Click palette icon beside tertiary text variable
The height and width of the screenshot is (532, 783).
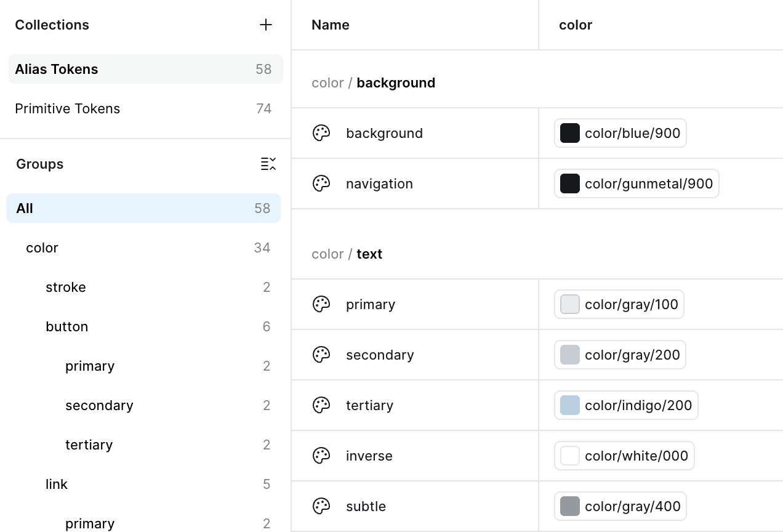click(x=321, y=405)
